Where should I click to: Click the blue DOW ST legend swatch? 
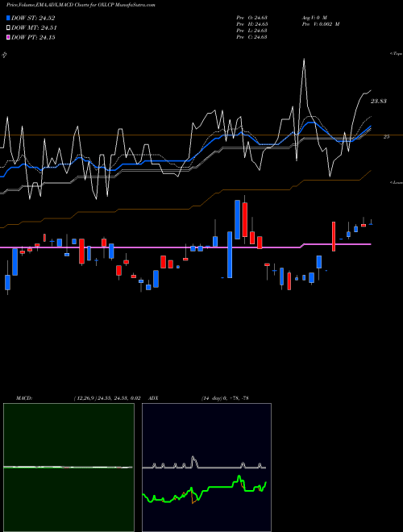pos(8,18)
